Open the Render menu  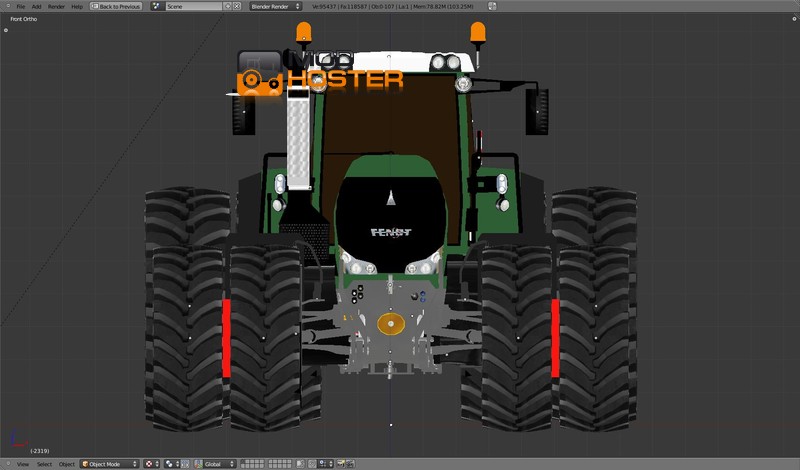tap(56, 7)
